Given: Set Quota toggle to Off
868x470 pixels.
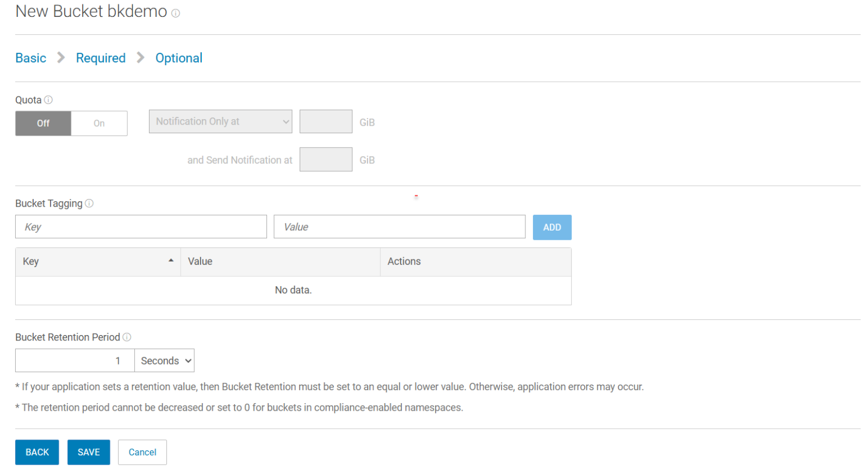Looking at the screenshot, I should pos(43,123).
